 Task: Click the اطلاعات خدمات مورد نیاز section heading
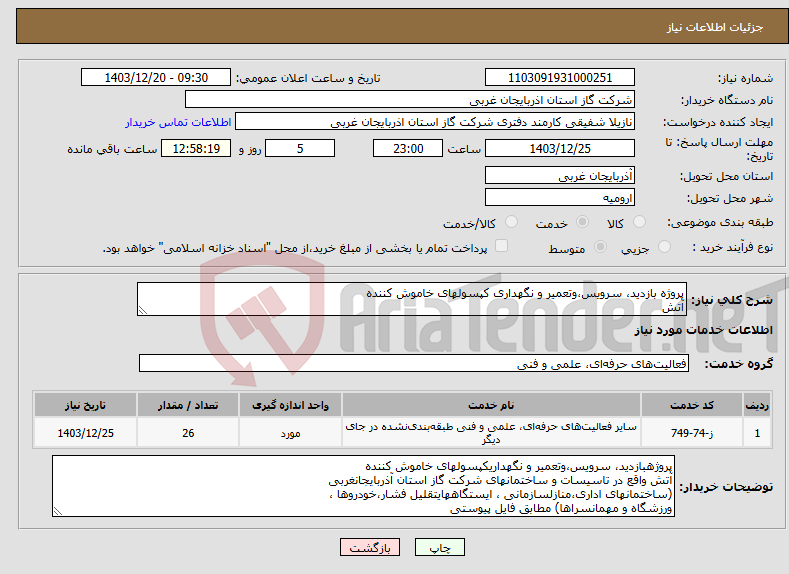(x=703, y=331)
